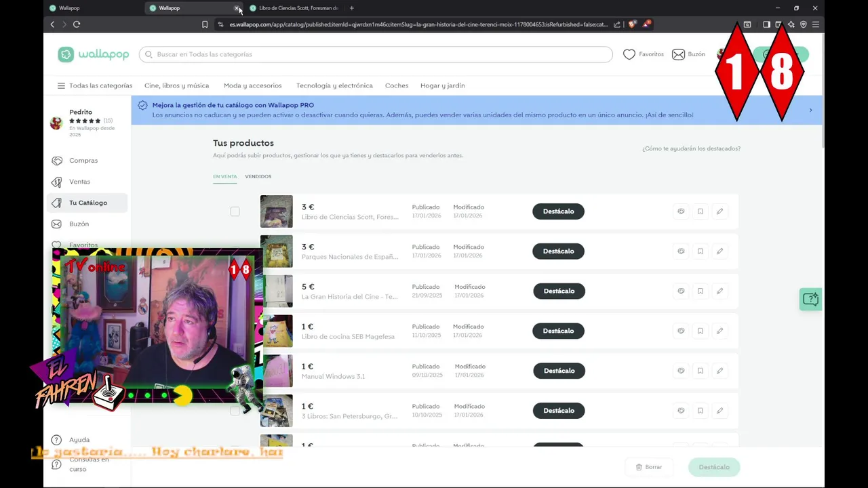
Task: Open Cine, libros y música category
Action: tap(176, 86)
